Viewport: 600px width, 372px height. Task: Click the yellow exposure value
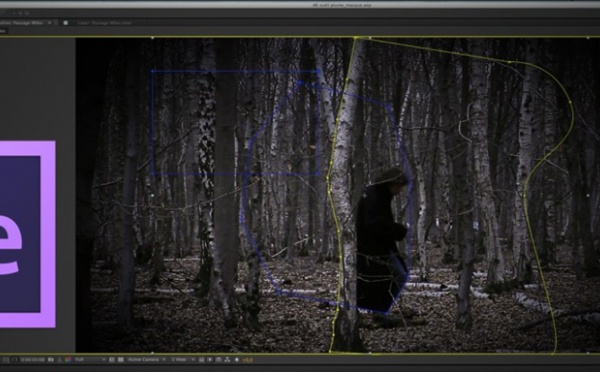[x=248, y=360]
